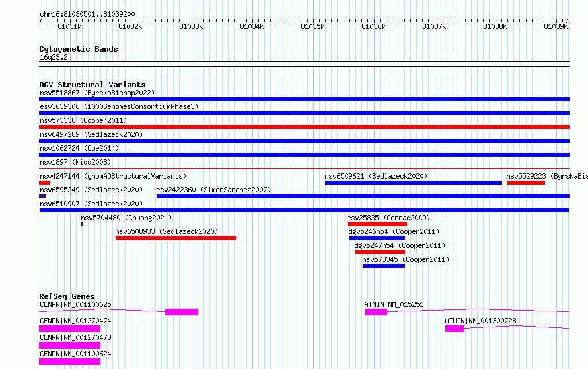Open the nsv4247144 (gnomADStructuralVariants) text label
588x369 pixels.
coord(113,176)
